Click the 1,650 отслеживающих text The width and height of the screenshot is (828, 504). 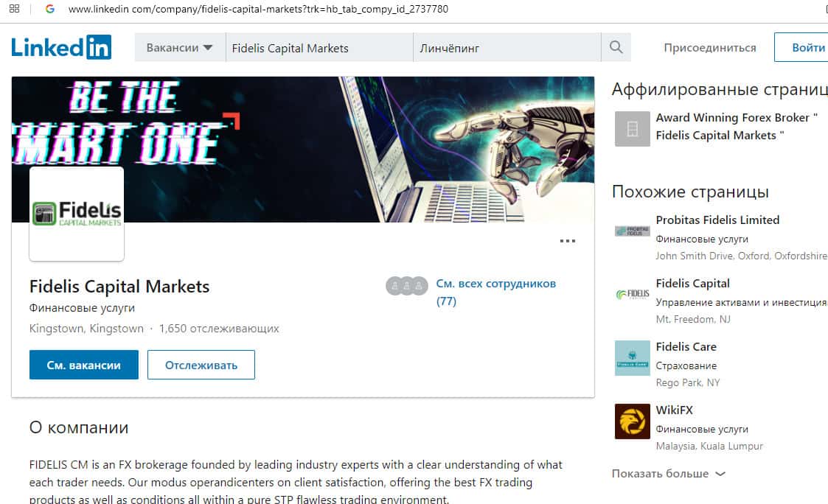[x=219, y=328]
